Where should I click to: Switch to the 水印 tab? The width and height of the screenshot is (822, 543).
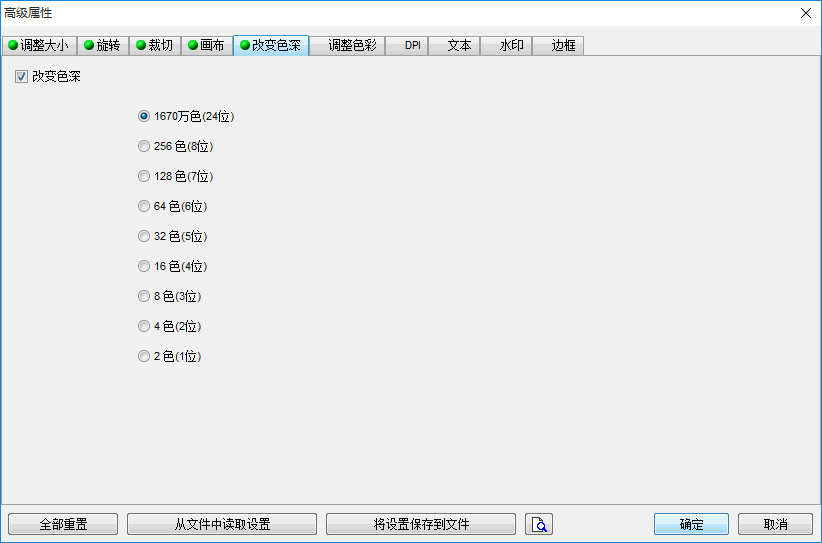506,46
